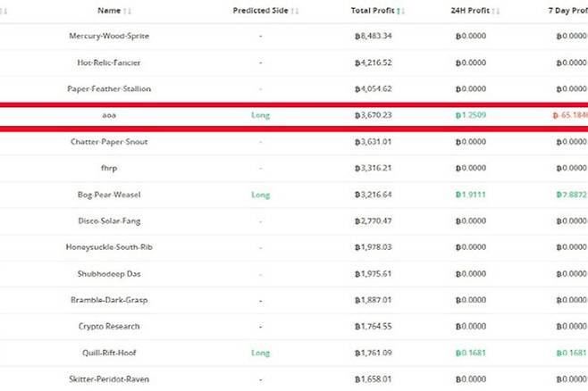Open Bog-Pear-Weasel trader profile

pyautogui.click(x=108, y=195)
